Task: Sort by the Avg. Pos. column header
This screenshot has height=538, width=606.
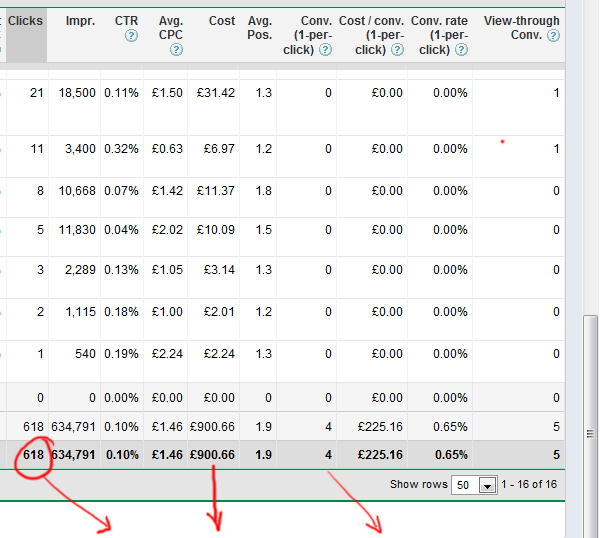Action: tap(260, 27)
